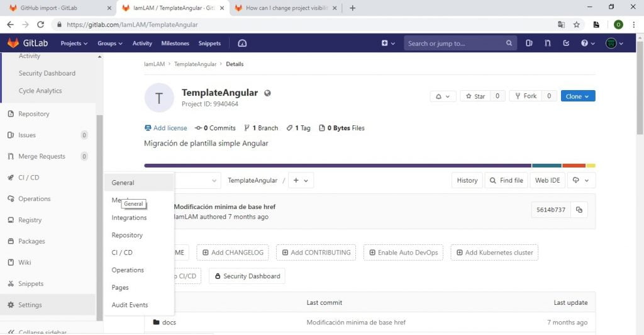This screenshot has width=644, height=335.
Task: Open the Merge requests icon in the top bar
Action: (x=548, y=43)
